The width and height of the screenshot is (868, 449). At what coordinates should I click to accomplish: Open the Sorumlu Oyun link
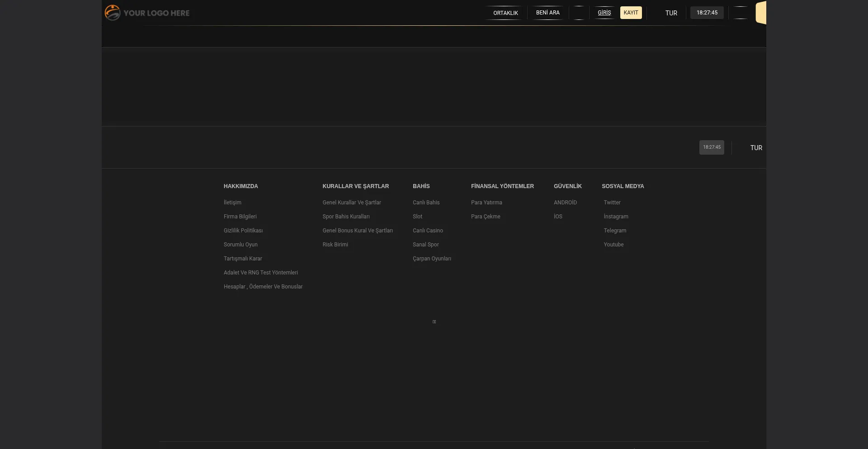point(241,245)
